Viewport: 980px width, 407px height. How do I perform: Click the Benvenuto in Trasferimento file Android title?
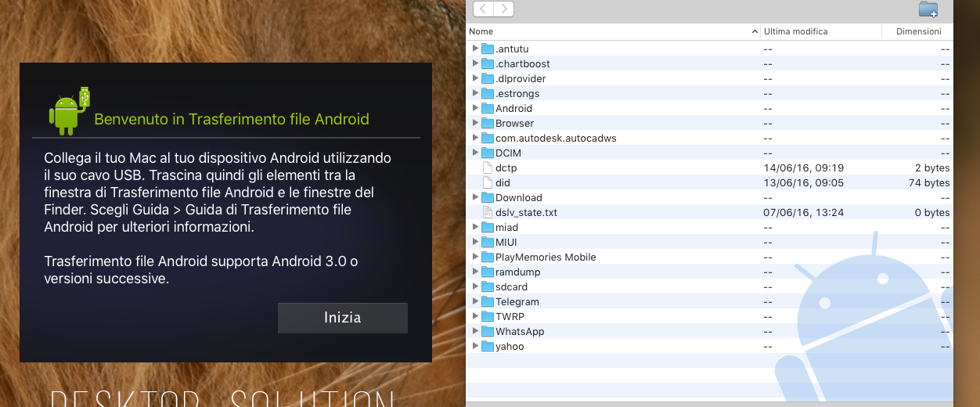pos(232,119)
